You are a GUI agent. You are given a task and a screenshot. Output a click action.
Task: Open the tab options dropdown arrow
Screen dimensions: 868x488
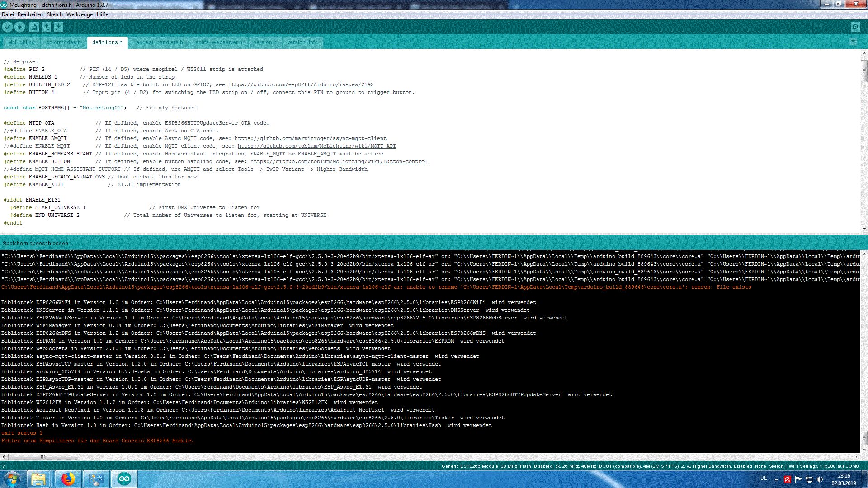(853, 42)
